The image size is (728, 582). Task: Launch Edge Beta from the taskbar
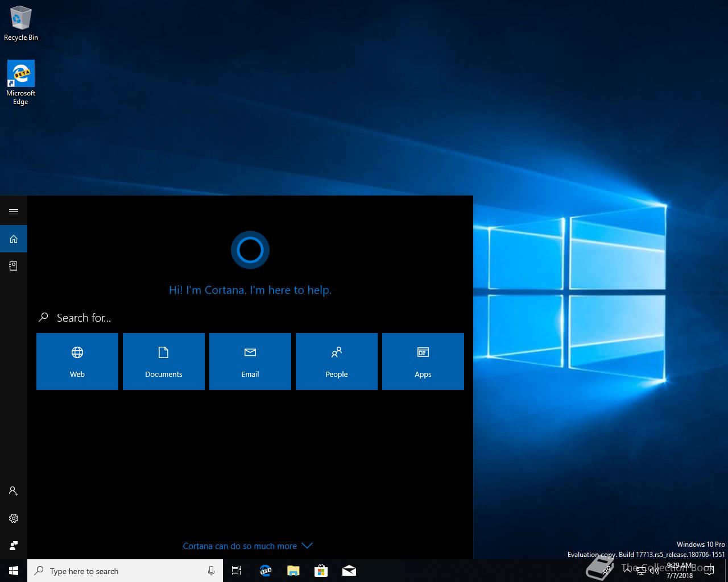[x=265, y=571]
